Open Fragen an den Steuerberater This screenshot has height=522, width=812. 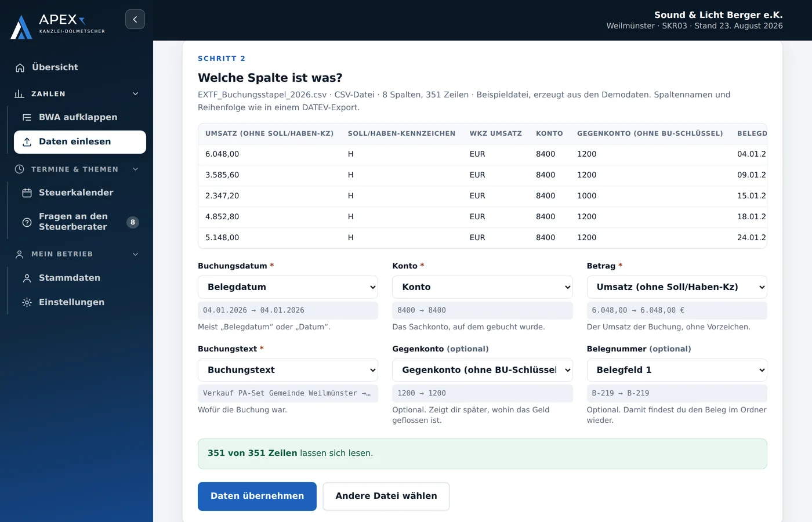click(x=80, y=222)
